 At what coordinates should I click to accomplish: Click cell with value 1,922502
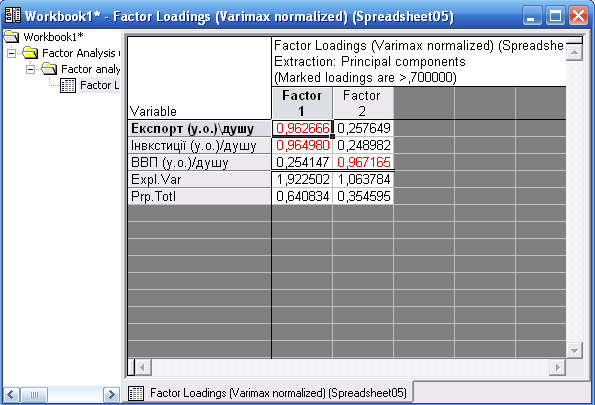[302, 180]
